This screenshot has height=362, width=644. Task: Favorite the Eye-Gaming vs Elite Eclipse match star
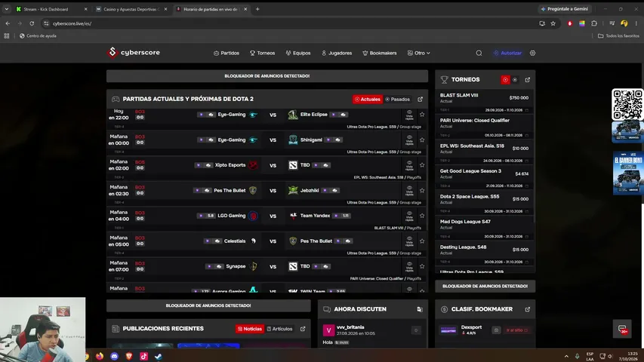coord(422,115)
